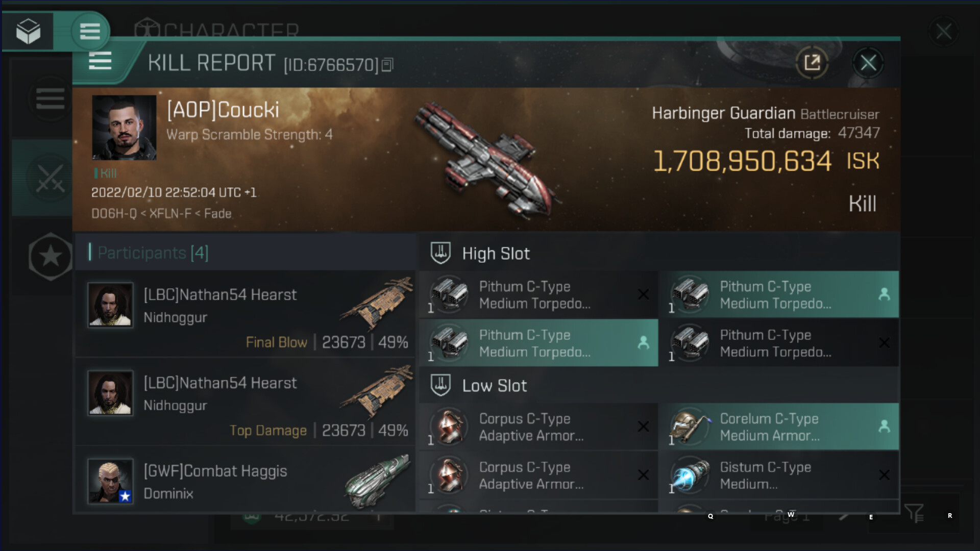This screenshot has height=551, width=980.
Task: Select Nathan54 Hearst Top Damage entry
Action: [x=246, y=402]
